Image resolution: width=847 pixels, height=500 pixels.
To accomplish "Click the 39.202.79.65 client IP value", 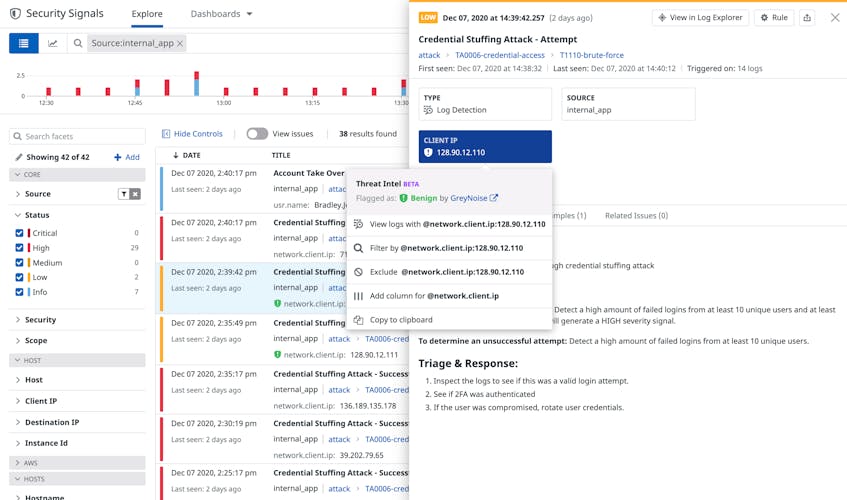I will click(x=361, y=455).
